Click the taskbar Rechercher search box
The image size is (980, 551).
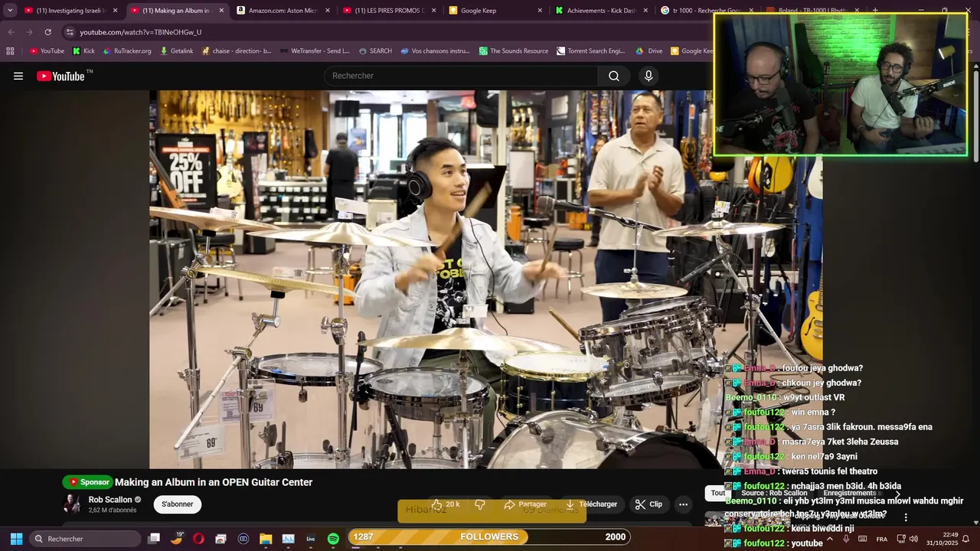86,539
